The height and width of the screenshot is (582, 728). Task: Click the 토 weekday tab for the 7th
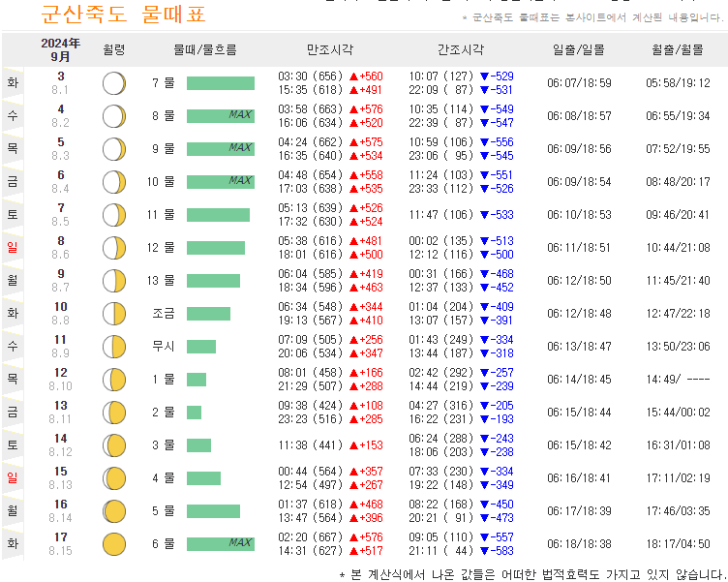pos(13,214)
